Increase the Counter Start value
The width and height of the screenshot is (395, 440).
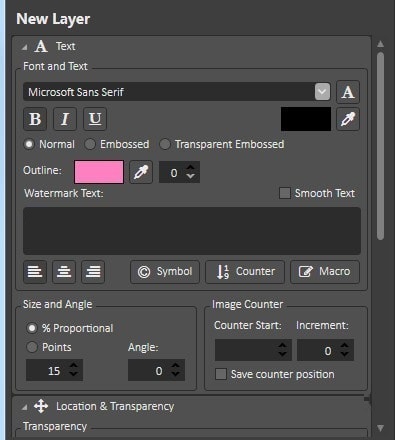(282, 345)
